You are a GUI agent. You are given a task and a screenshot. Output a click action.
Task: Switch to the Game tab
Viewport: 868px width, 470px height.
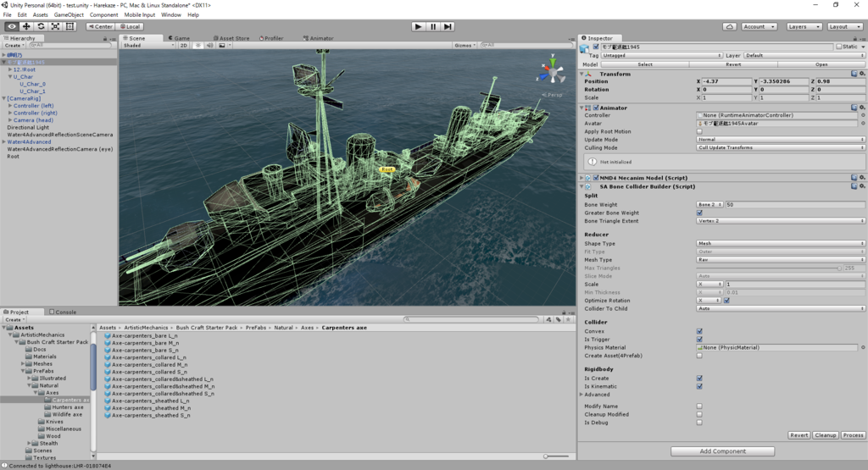point(179,38)
